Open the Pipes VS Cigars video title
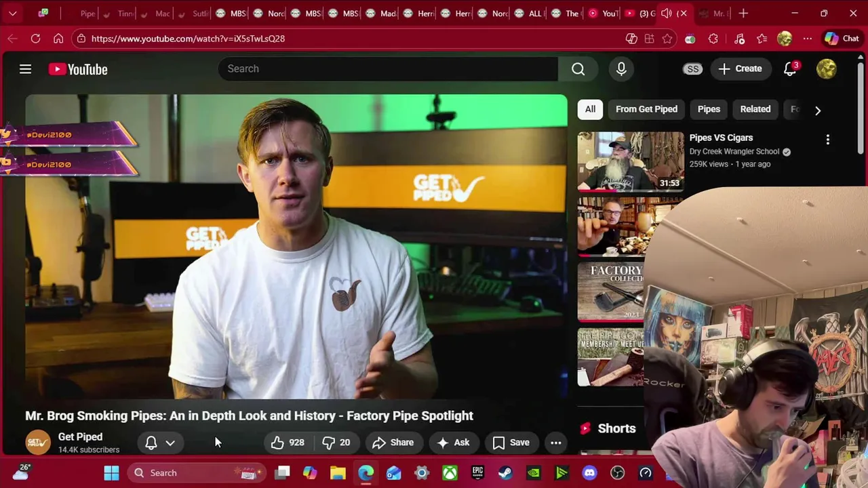 tap(721, 138)
